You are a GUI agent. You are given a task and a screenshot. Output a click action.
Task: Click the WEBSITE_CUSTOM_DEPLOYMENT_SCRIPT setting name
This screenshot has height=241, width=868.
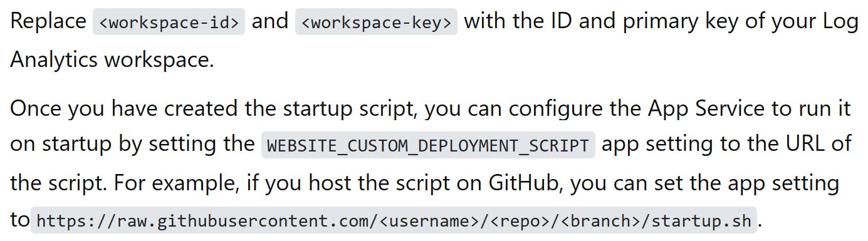coord(428,145)
